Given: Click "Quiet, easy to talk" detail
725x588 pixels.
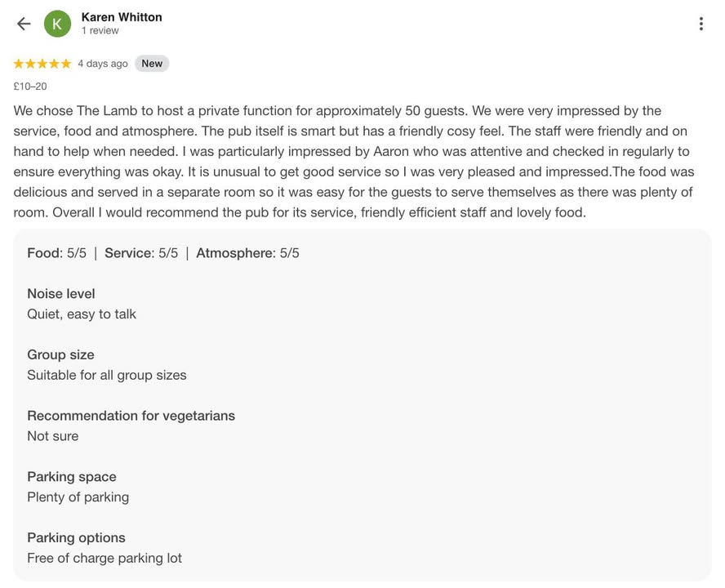Looking at the screenshot, I should pos(82,314).
